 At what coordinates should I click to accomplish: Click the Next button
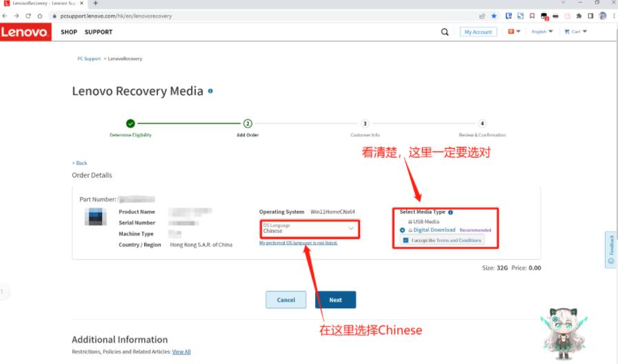pyautogui.click(x=335, y=300)
